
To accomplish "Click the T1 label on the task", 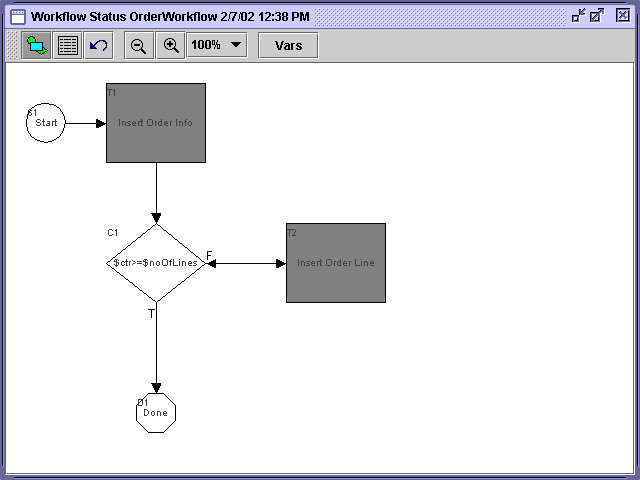I will point(111,93).
